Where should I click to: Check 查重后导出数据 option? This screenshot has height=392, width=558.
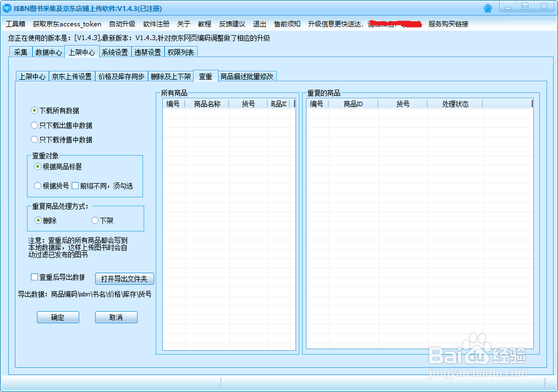tap(34, 277)
